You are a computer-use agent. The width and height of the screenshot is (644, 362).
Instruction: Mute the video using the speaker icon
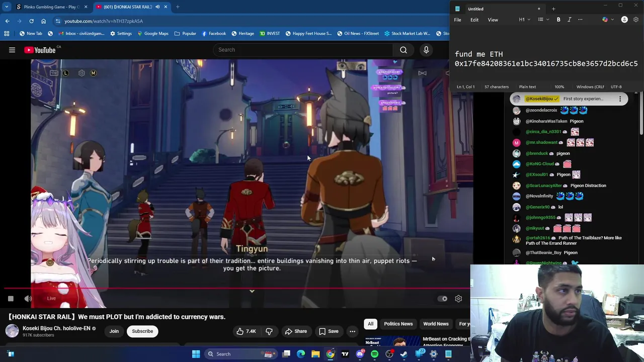[28, 299]
